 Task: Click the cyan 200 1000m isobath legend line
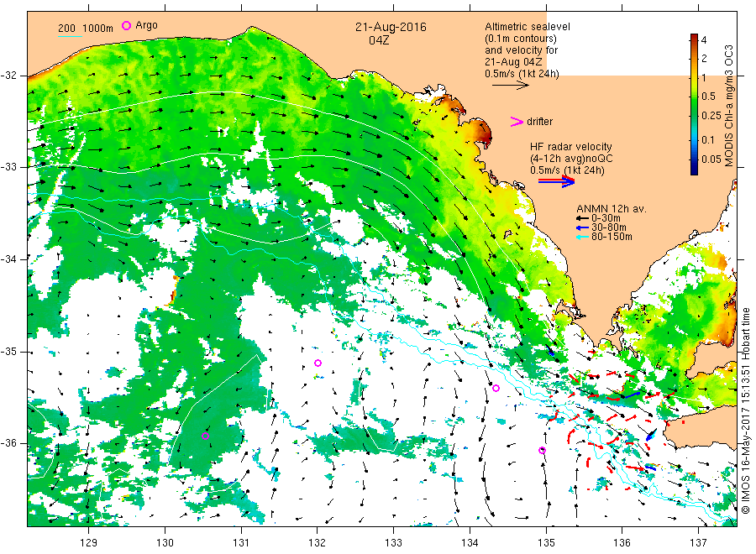tap(70, 35)
